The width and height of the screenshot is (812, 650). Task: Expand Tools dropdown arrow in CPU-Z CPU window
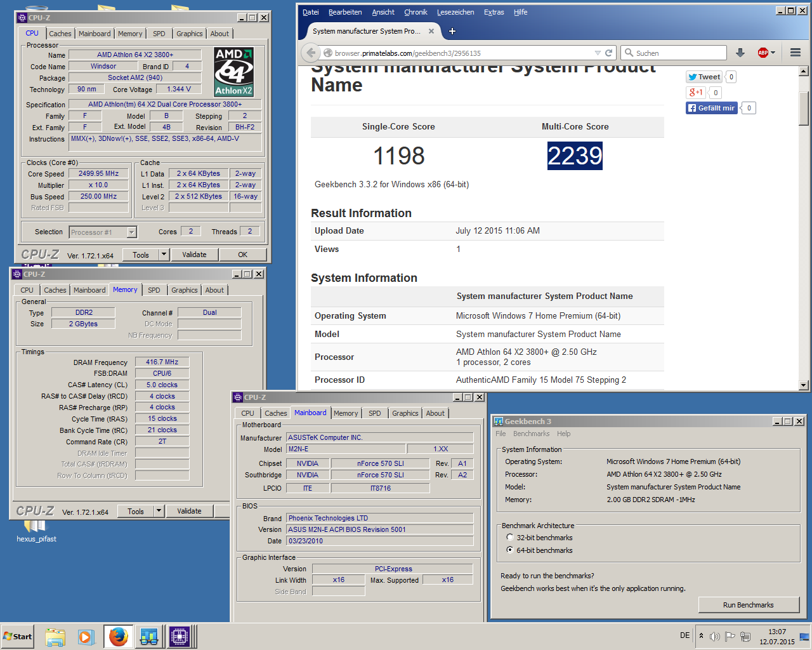pyautogui.click(x=164, y=255)
